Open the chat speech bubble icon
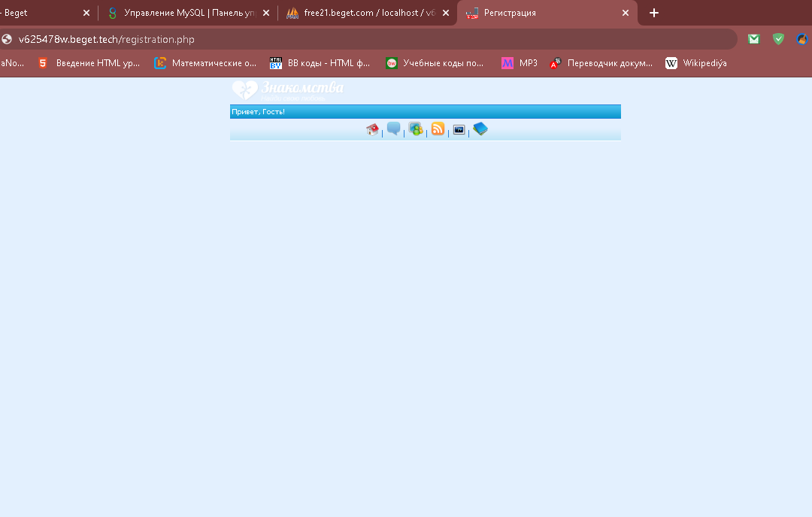 pos(393,128)
